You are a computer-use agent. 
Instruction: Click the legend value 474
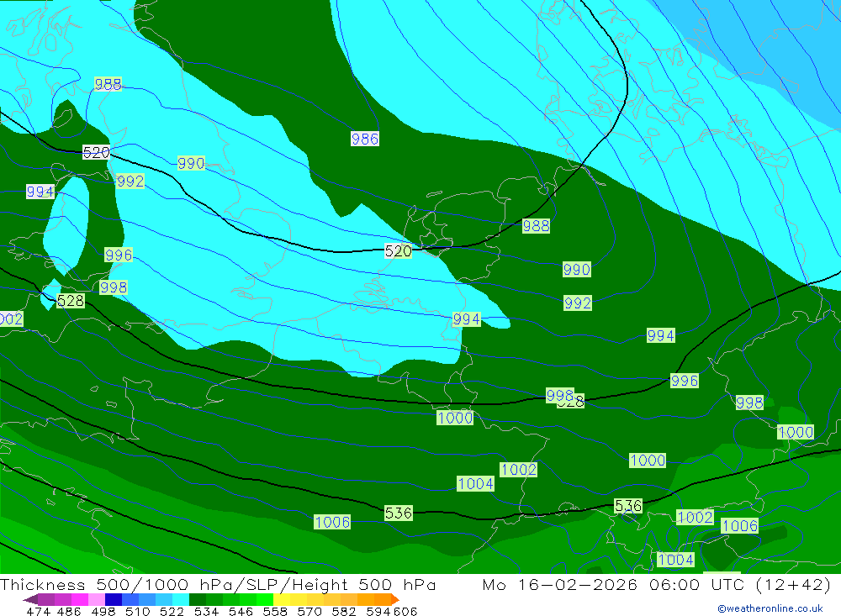click(38, 611)
